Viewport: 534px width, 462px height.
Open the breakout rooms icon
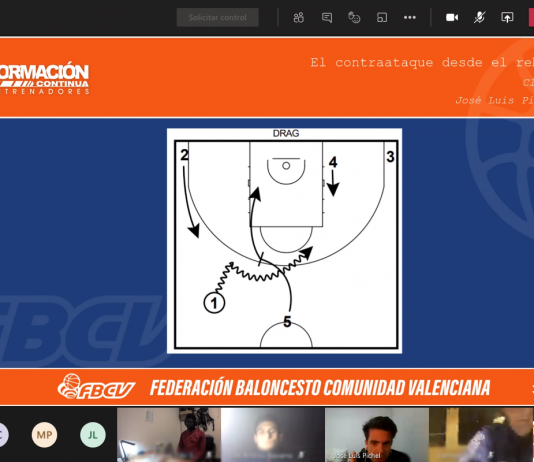(382, 17)
